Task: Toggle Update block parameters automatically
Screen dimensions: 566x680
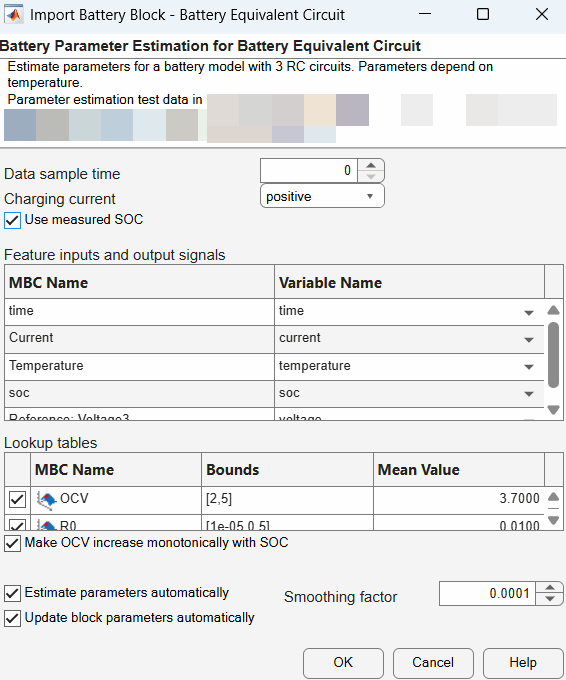Action: tap(12, 618)
